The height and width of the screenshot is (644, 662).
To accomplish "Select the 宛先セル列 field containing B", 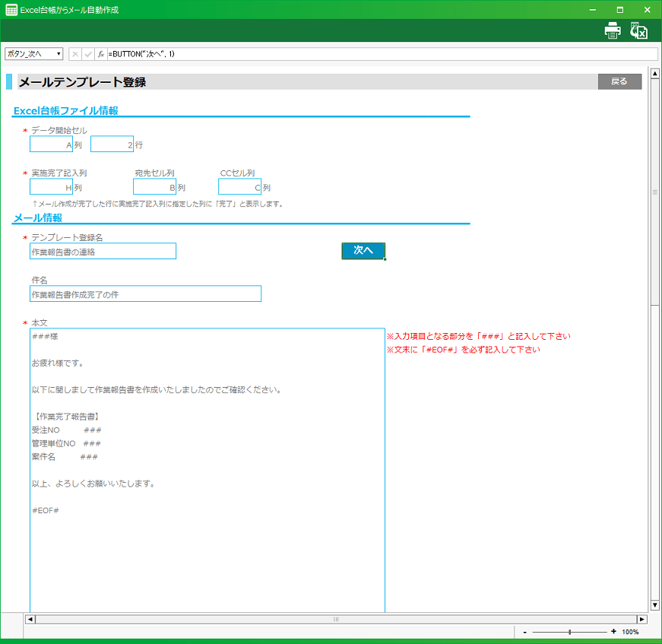I will pyautogui.click(x=154, y=187).
